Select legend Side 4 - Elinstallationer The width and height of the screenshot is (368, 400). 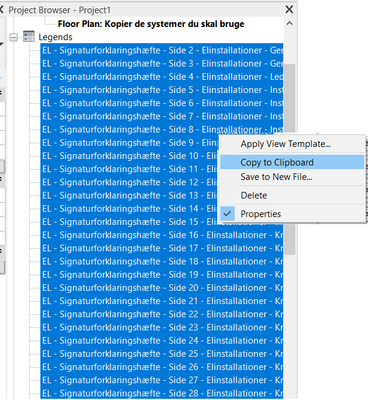click(x=162, y=77)
